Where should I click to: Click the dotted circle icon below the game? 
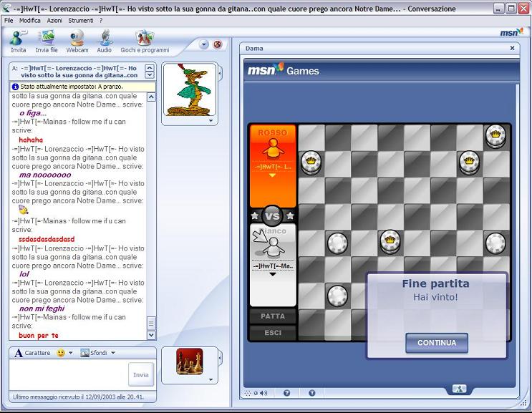(x=248, y=394)
